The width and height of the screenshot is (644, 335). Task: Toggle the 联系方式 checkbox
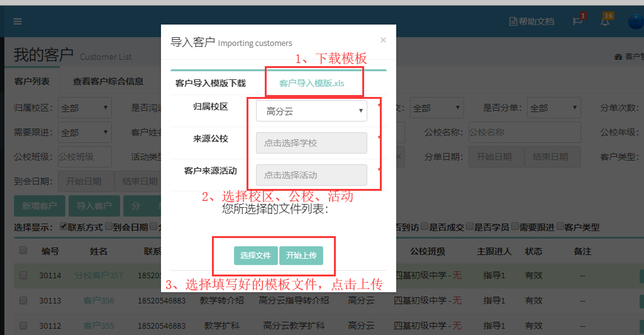pos(64,227)
